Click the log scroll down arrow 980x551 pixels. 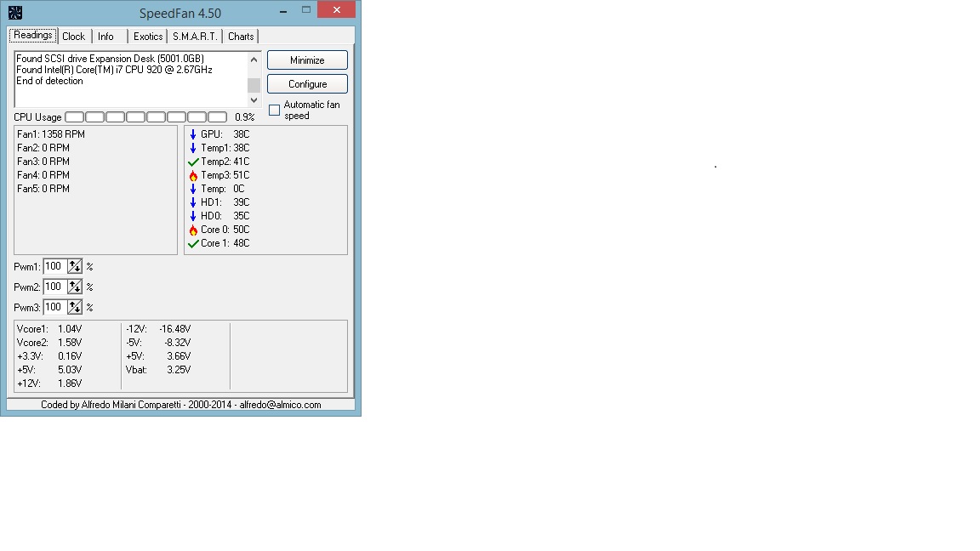point(254,100)
